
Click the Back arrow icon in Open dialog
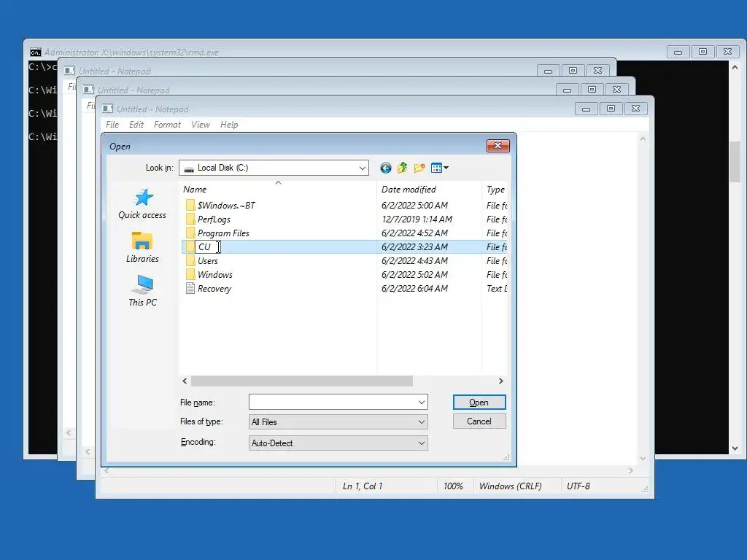386,168
